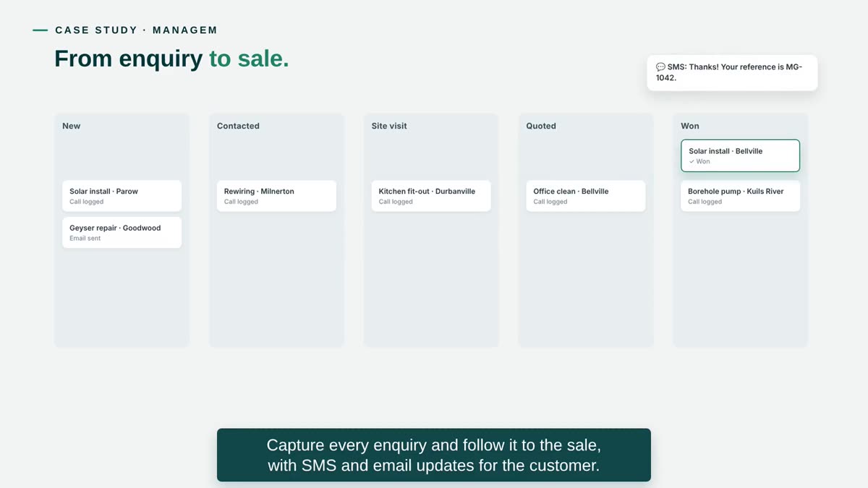868x488 pixels.
Task: Click the 'Site visit' column header
Action: coord(389,126)
